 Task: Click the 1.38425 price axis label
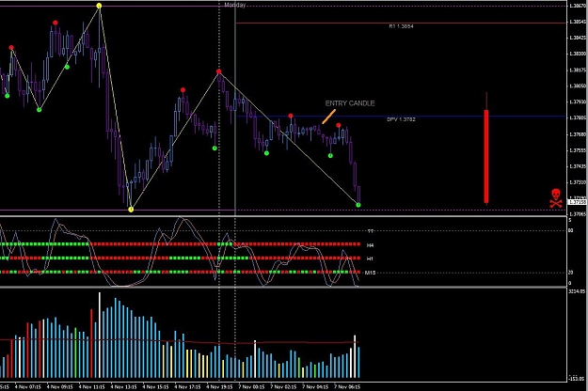click(x=578, y=38)
